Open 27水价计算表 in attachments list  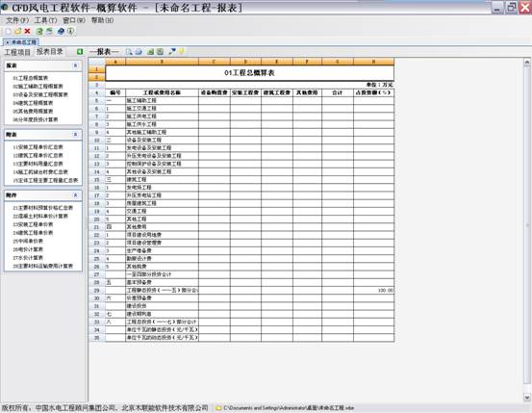(x=28, y=258)
